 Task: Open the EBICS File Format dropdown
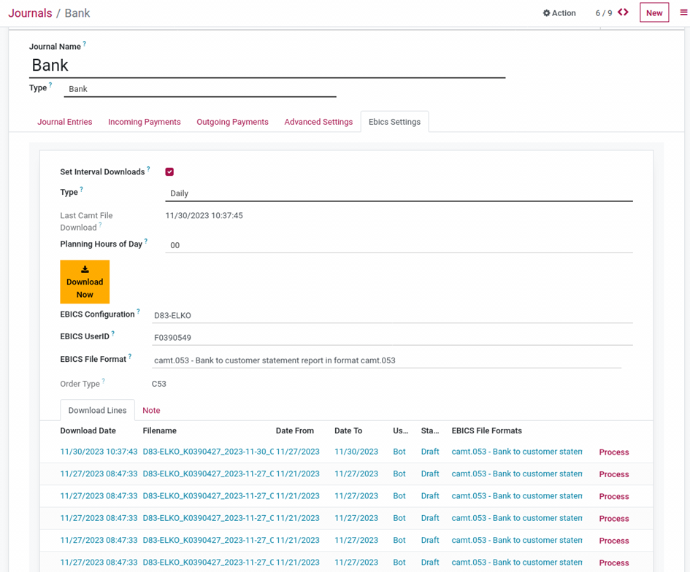[x=386, y=360]
